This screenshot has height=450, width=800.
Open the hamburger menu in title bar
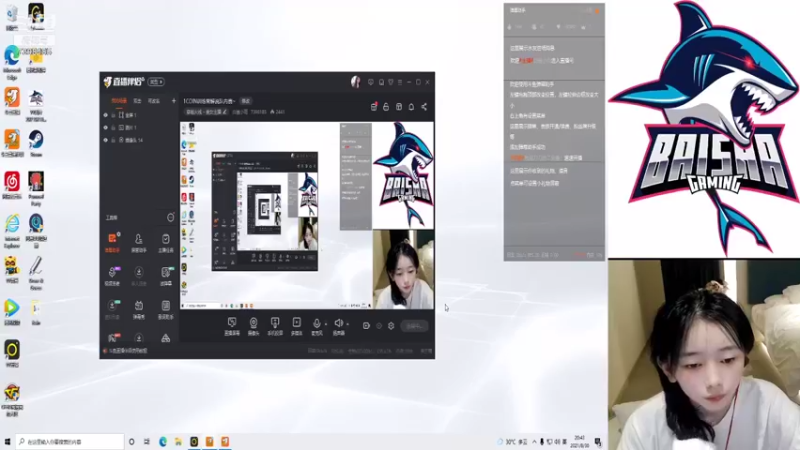400,82
